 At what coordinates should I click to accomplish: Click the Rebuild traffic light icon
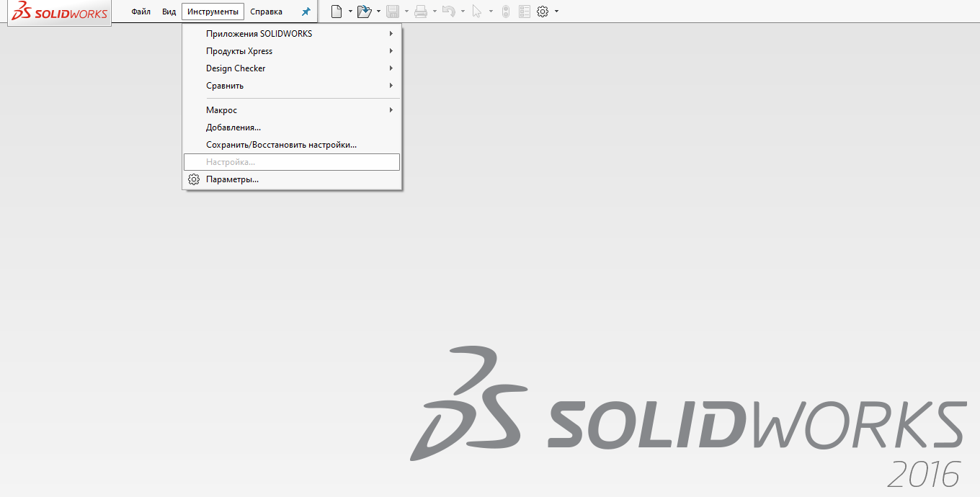click(x=506, y=12)
